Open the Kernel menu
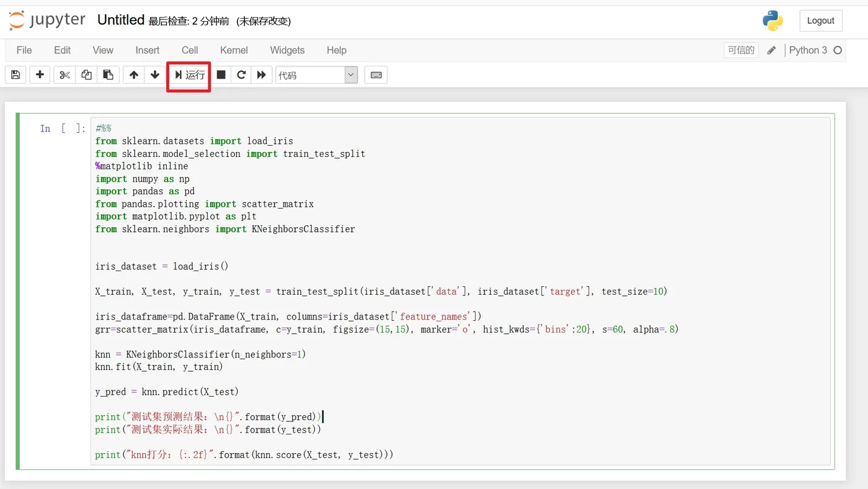868x489 pixels. click(234, 50)
